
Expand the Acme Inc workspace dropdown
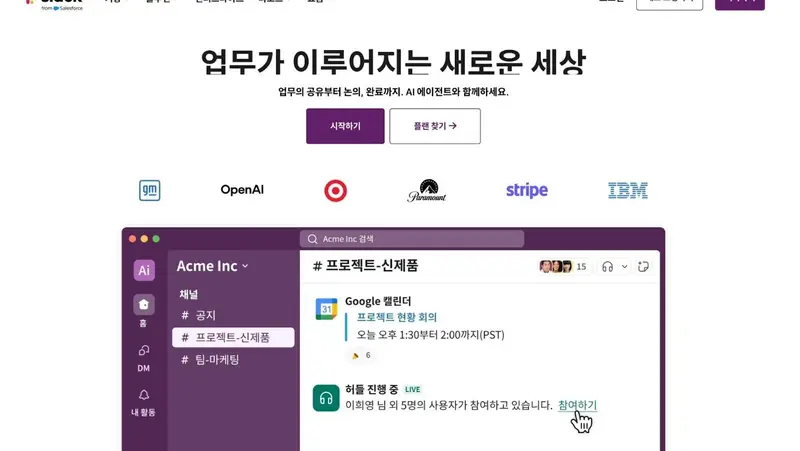coord(212,266)
